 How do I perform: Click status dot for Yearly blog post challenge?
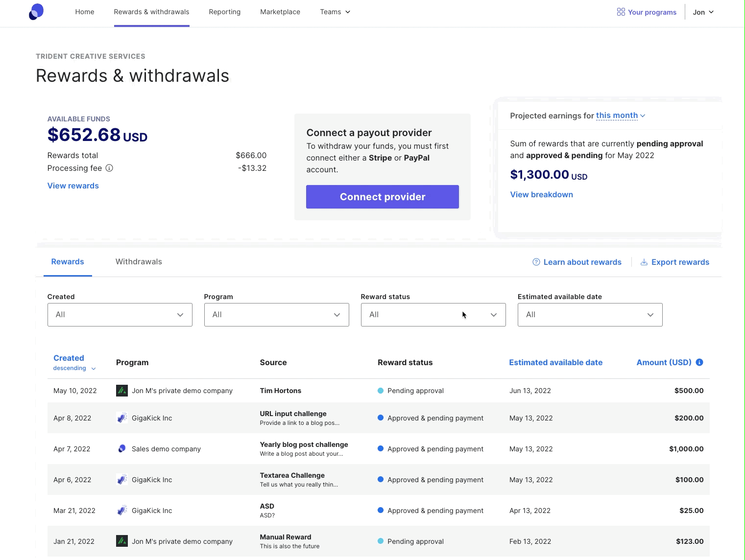[381, 449]
